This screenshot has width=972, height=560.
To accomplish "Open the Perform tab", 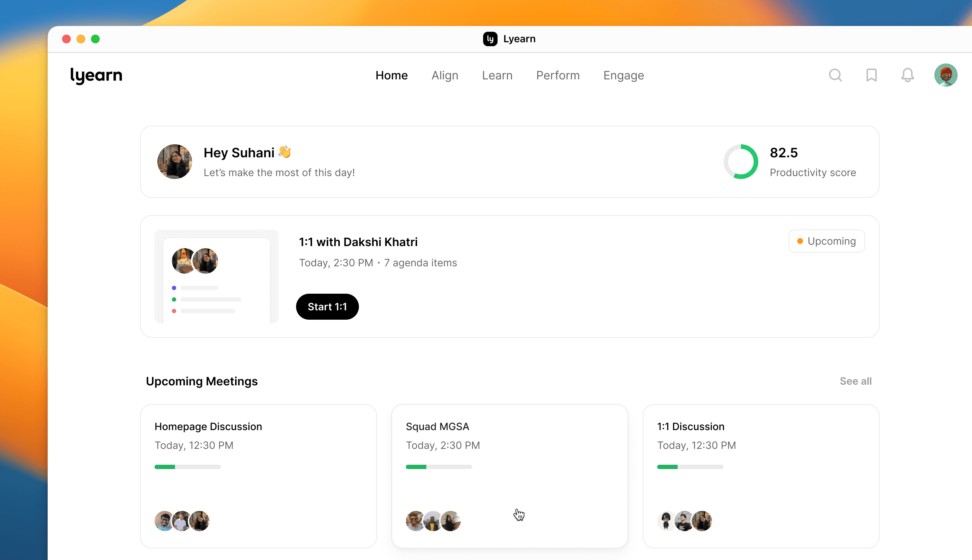I will click(x=557, y=75).
